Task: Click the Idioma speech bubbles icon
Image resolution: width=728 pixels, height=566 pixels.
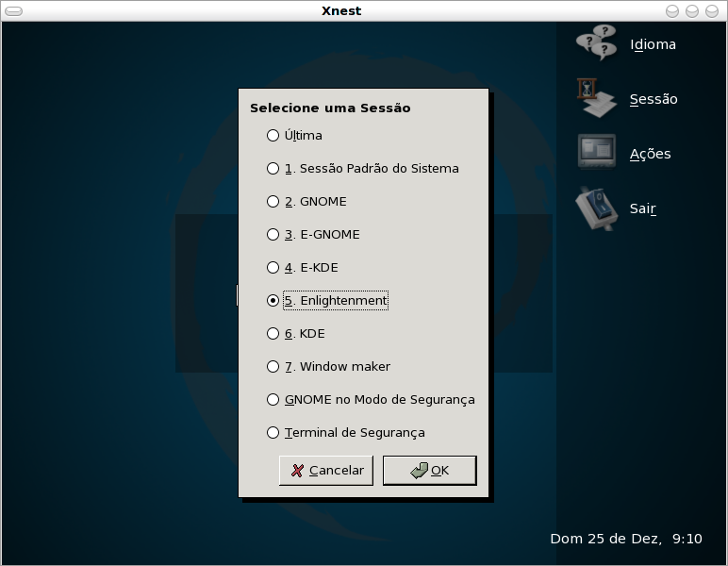Action: (x=597, y=43)
